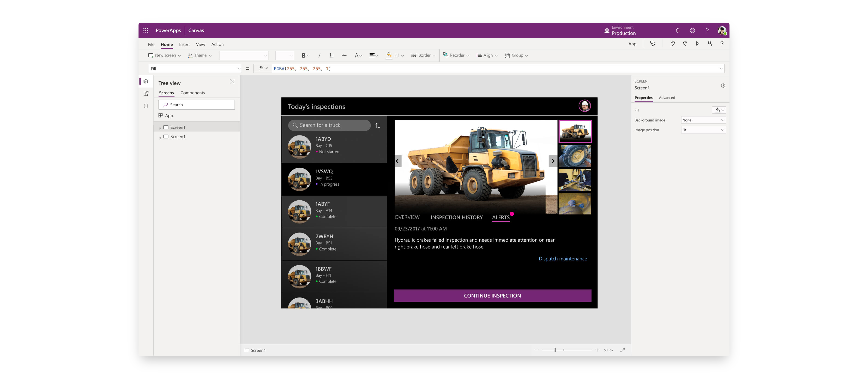Switch to the Action tab

[x=217, y=45]
